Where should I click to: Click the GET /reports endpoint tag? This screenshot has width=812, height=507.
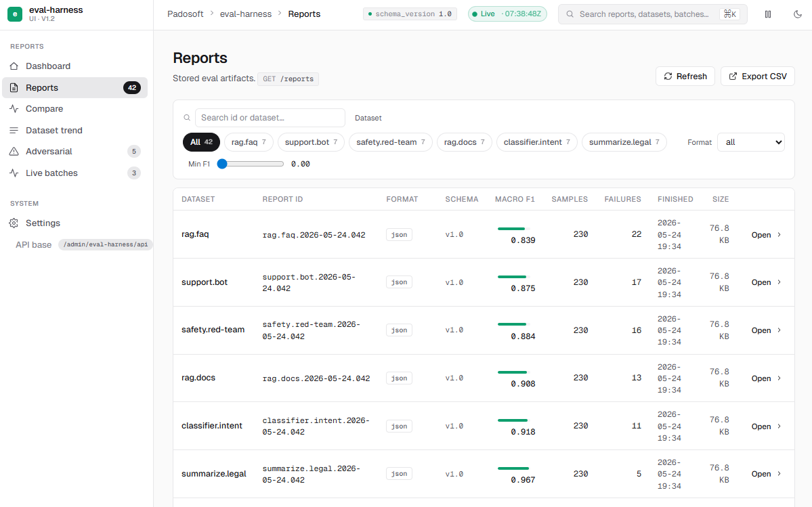[288, 79]
